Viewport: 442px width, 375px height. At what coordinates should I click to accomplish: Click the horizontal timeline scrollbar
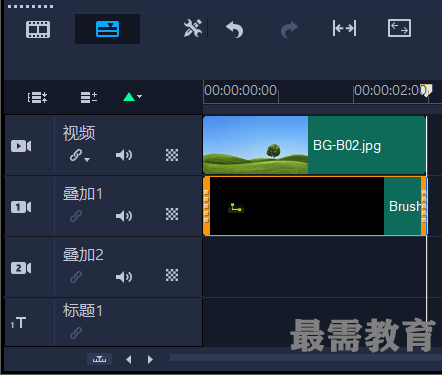[x=306, y=358]
